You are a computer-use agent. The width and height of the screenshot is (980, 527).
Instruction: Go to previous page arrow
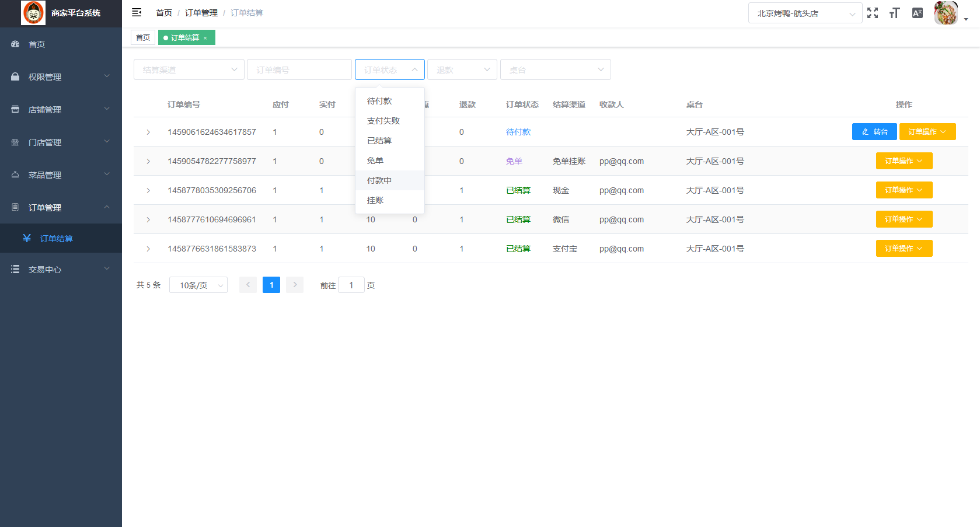[x=248, y=285]
